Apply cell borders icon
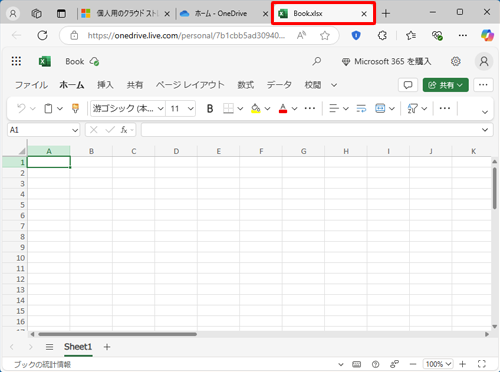This screenshot has width=500, height=372. (228, 108)
